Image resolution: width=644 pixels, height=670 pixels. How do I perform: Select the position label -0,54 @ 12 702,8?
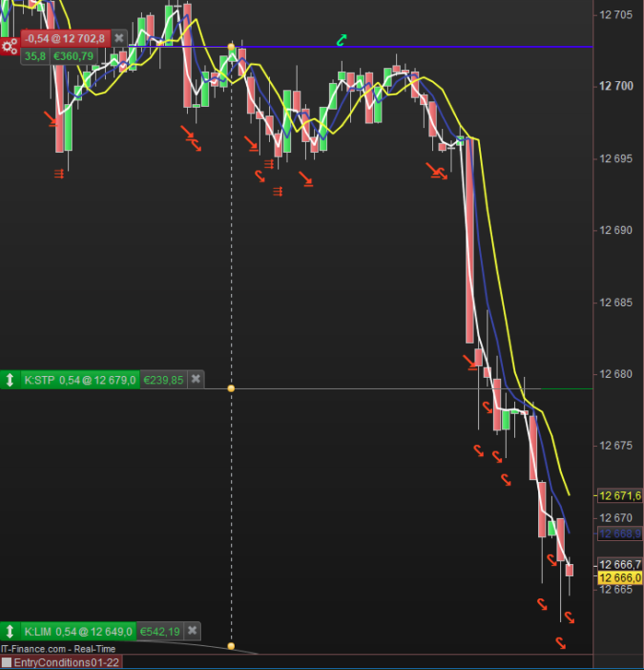(x=64, y=39)
